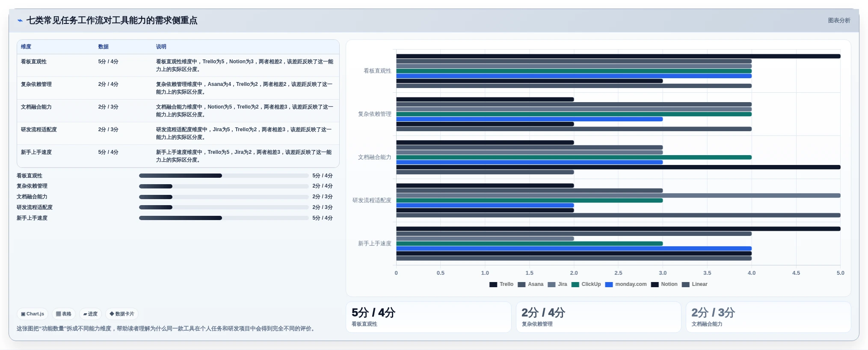The width and height of the screenshot is (868, 350).
Task: Click the 复杂依赖管理 chart axis label
Action: pos(375,114)
